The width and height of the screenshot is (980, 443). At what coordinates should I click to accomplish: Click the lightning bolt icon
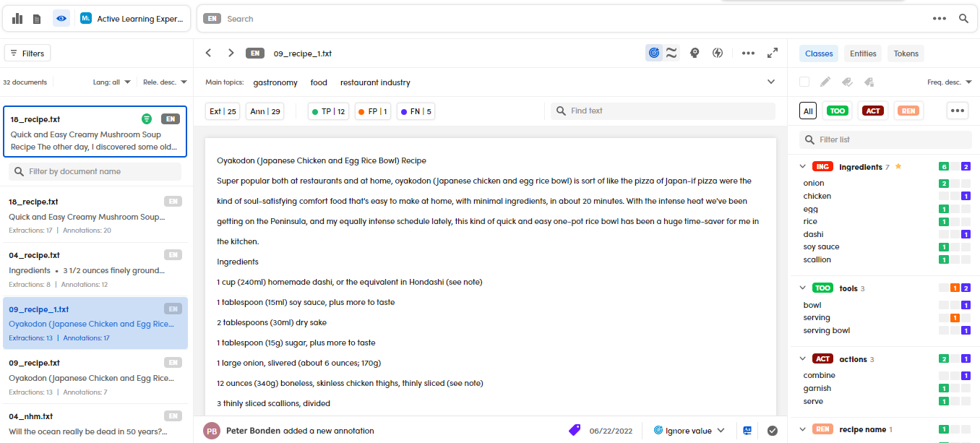coord(718,53)
